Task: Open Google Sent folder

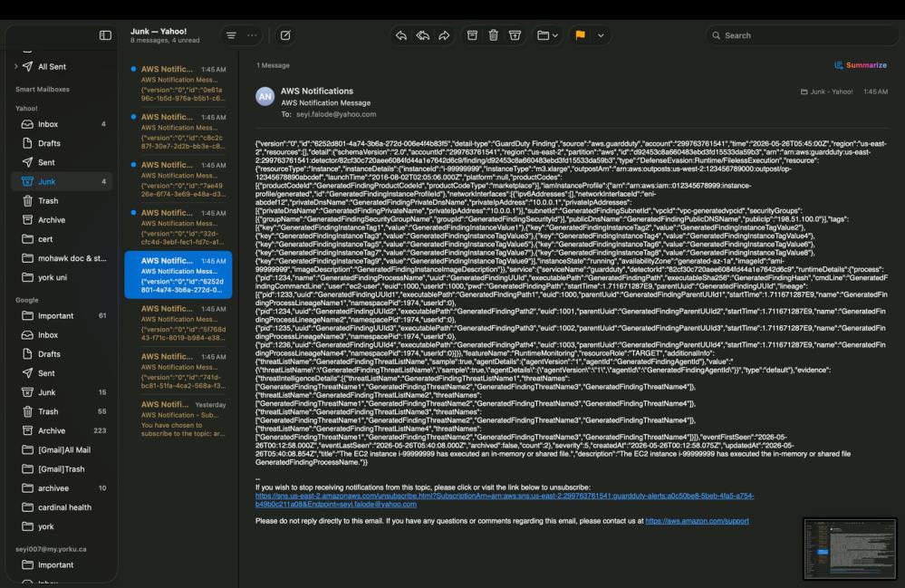Action: pyautogui.click(x=62, y=372)
